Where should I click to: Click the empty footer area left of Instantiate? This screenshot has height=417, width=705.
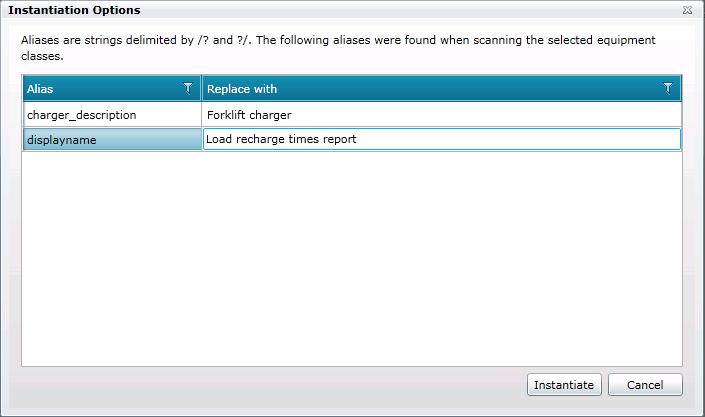[x=270, y=385]
